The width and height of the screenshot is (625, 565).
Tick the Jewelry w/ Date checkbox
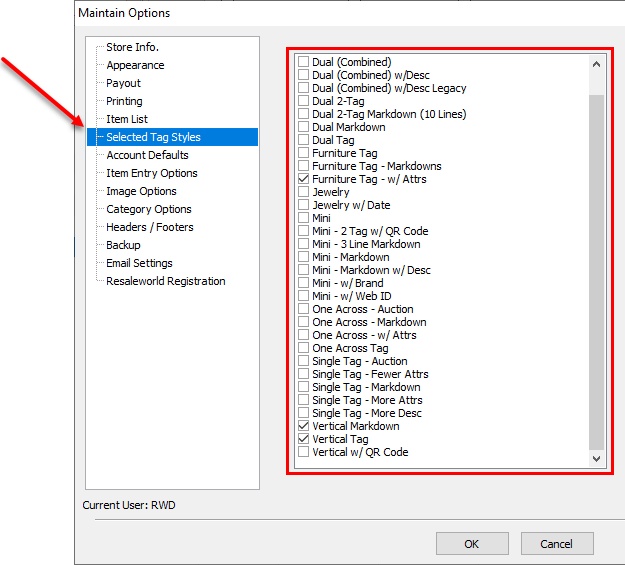point(303,205)
